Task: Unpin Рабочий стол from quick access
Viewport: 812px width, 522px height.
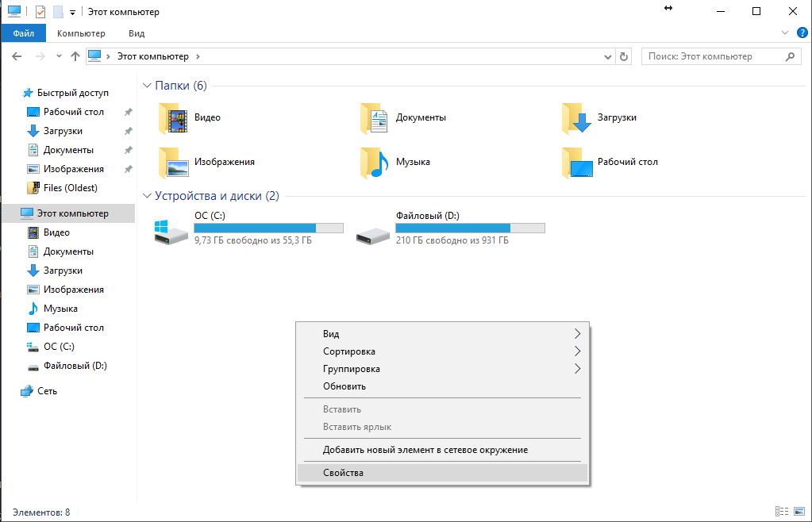Action: click(128, 112)
